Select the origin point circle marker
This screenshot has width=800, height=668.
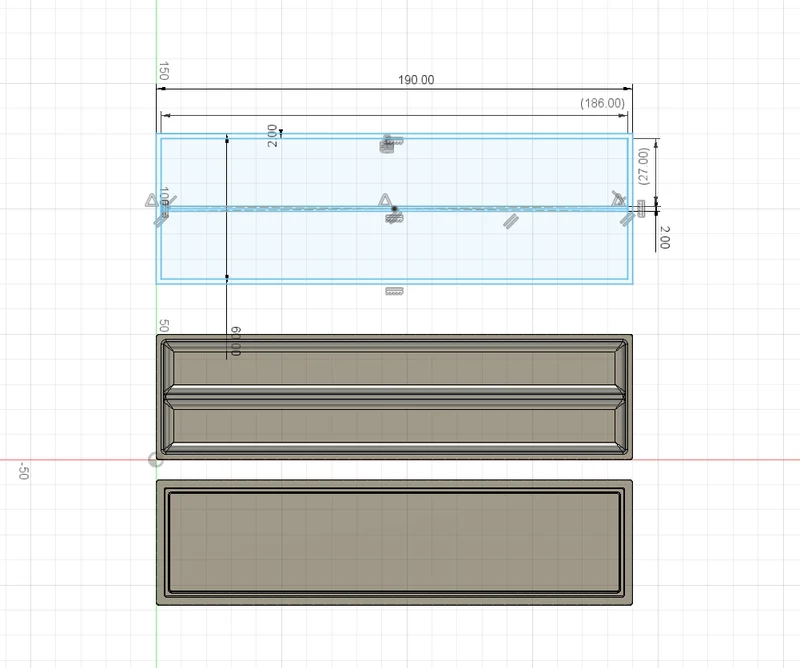point(156,460)
